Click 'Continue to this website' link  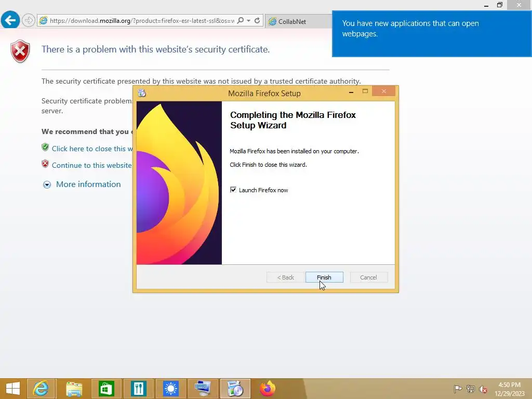click(x=91, y=165)
